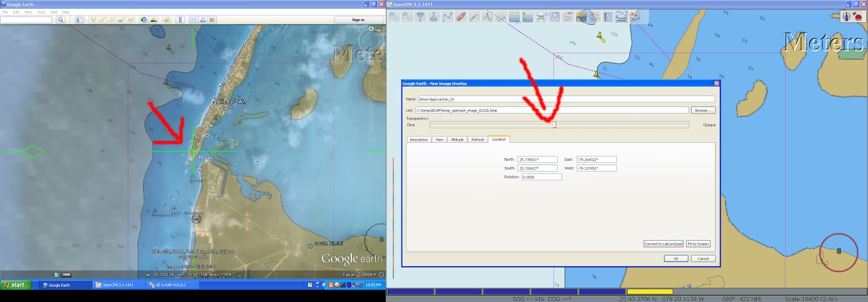Click the transparency slider handle
The width and height of the screenshot is (868, 302).
[554, 125]
